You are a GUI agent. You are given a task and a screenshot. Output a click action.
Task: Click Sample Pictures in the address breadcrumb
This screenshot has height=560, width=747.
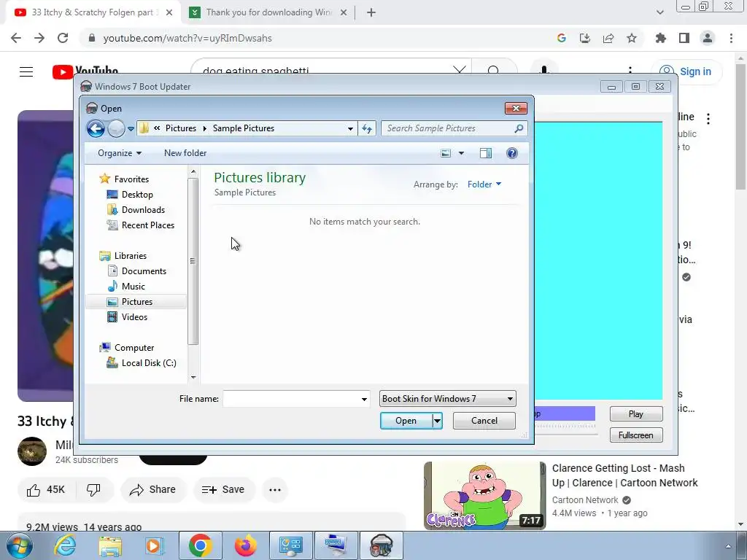(x=244, y=128)
